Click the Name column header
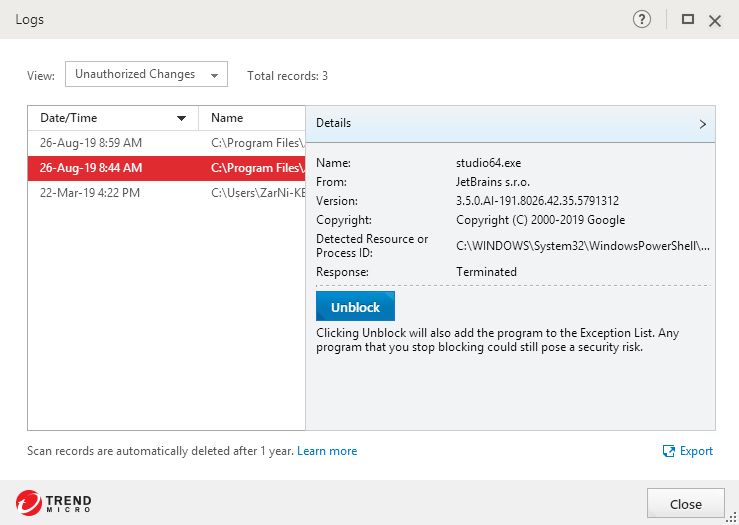 tap(252, 118)
